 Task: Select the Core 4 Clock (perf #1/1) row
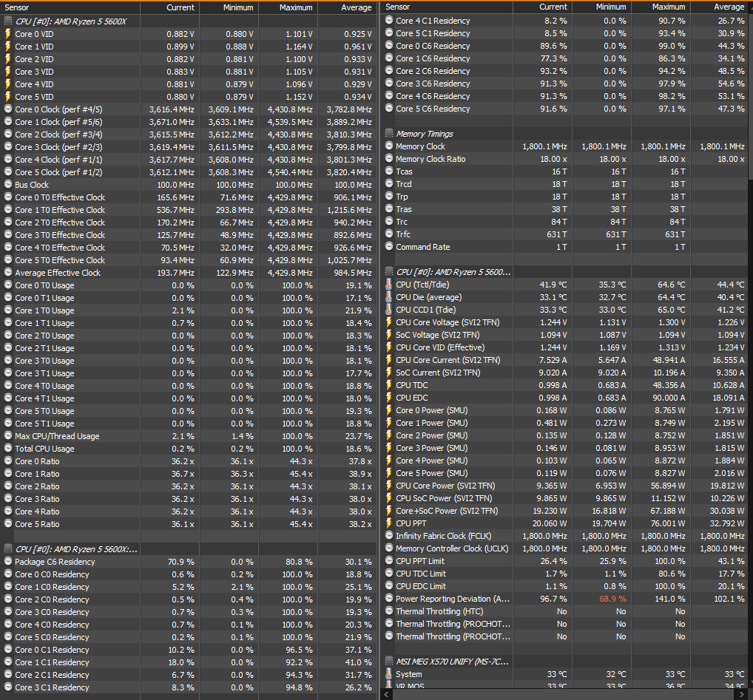[189, 159]
